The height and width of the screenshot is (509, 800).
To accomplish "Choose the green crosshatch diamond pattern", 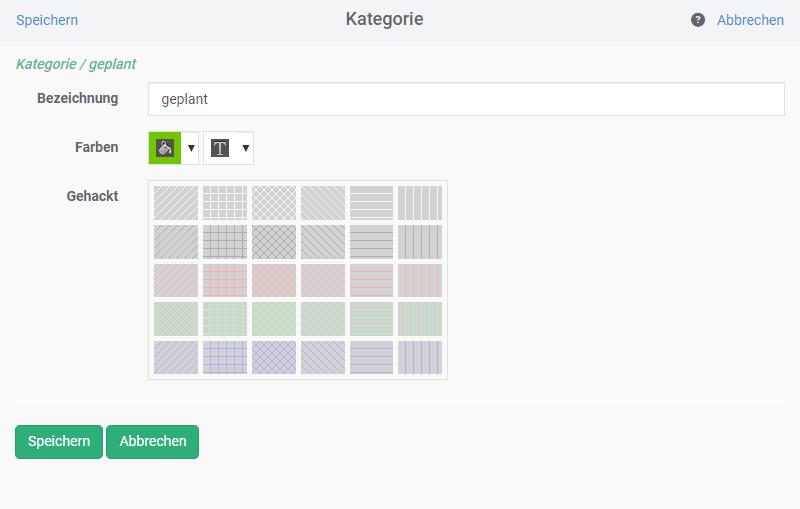I will pos(274,319).
